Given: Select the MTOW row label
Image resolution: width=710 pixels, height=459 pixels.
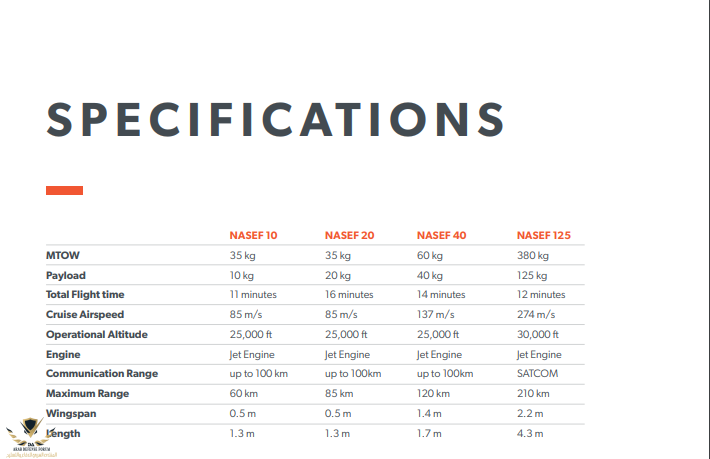Looking at the screenshot, I should click(x=62, y=255).
